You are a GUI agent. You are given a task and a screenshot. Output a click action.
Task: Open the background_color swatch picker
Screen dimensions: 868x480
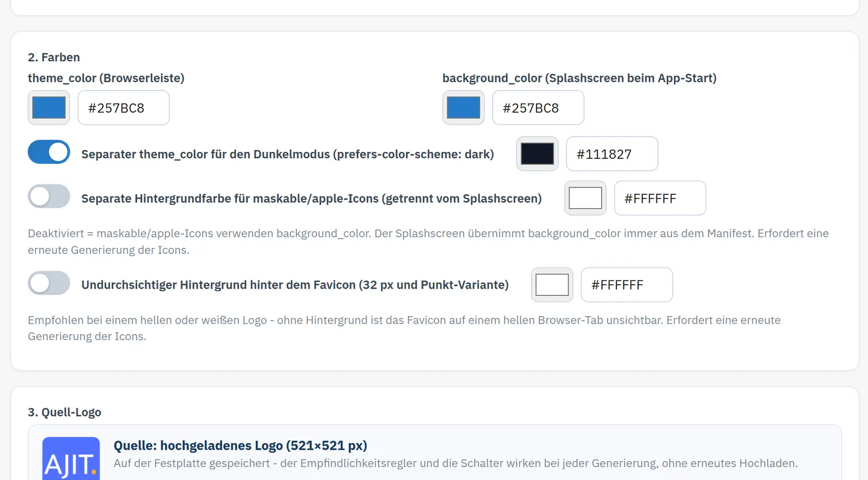(463, 108)
